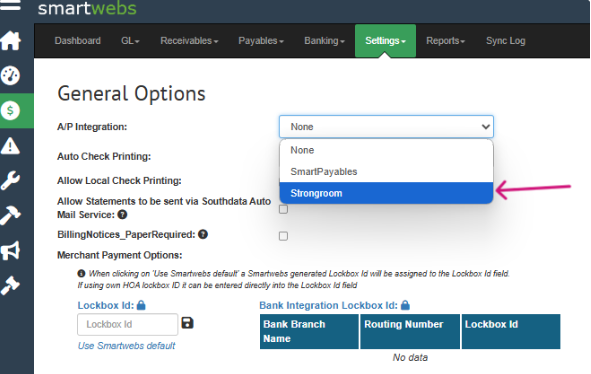Open the wrench sidebar icon
Image resolution: width=591 pixels, height=374 pixels.
(x=11, y=180)
